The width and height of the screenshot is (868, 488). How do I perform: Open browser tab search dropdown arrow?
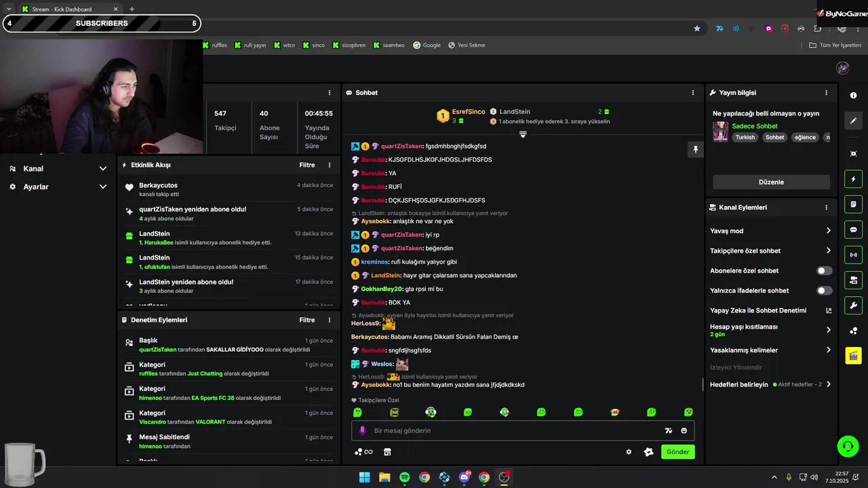point(9,9)
